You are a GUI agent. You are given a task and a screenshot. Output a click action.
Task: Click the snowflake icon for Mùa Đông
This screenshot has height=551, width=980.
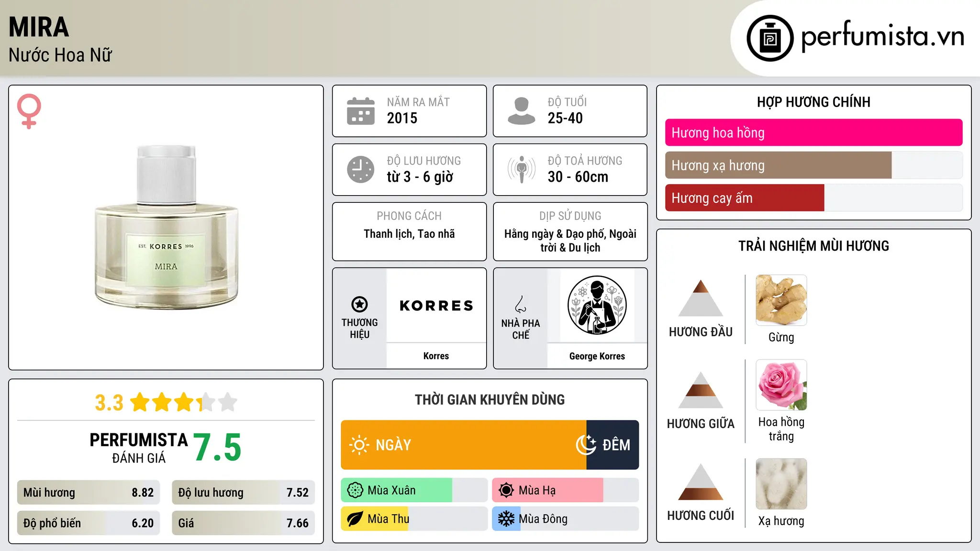506,519
